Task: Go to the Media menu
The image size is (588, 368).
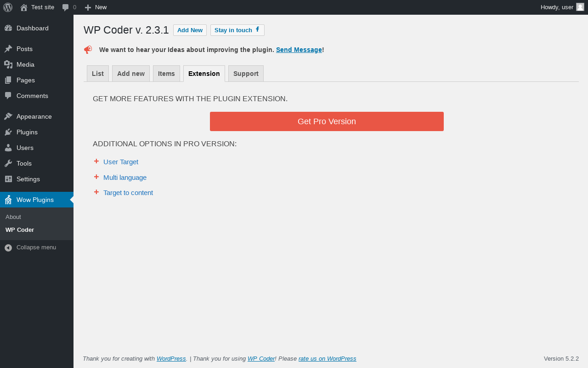Action: 37,64
